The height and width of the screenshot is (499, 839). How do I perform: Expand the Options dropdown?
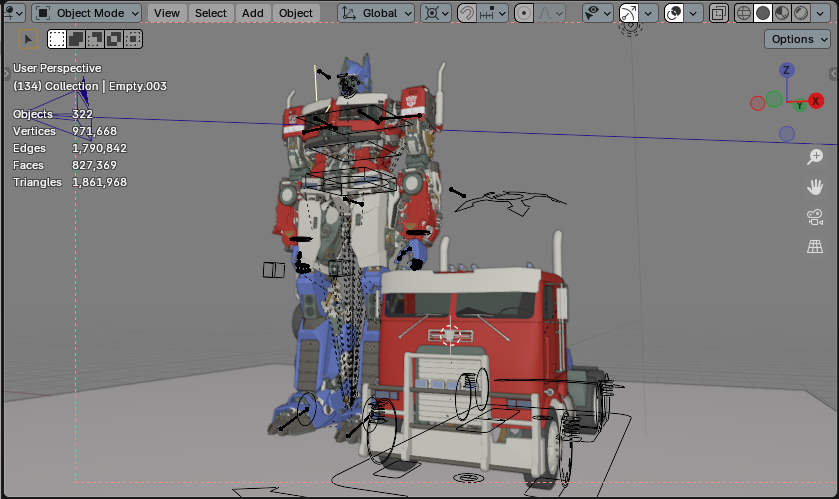[x=797, y=39]
